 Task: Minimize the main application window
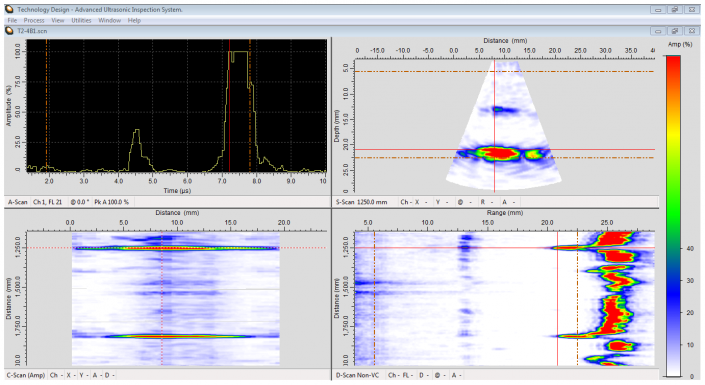(658, 9)
